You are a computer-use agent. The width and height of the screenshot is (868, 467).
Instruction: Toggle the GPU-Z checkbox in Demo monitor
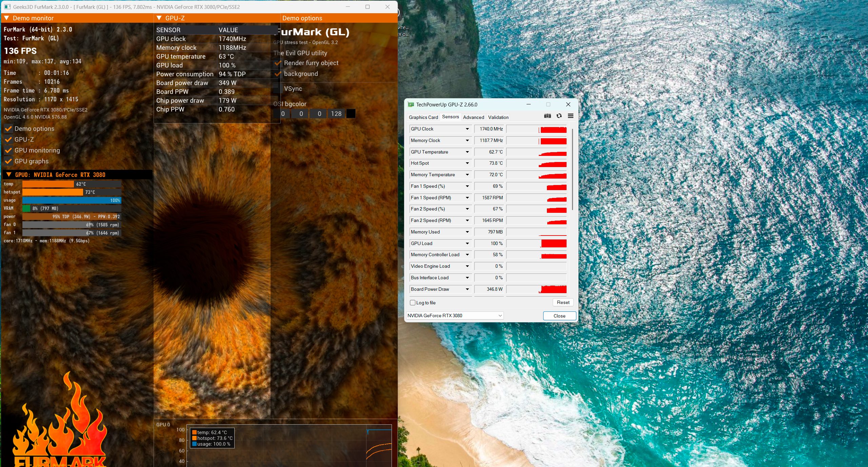8,140
